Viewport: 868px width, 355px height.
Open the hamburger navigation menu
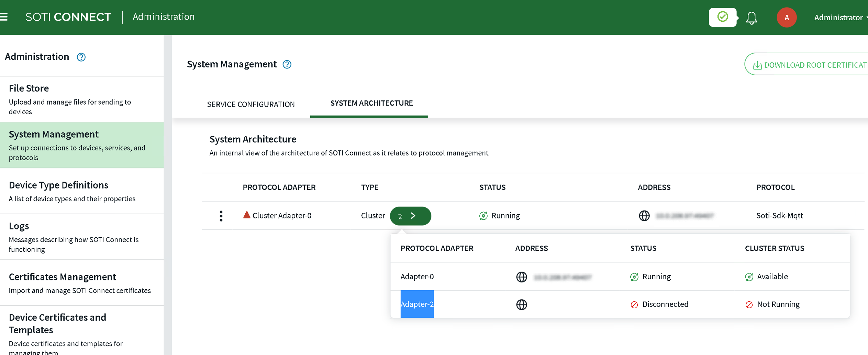(4, 17)
